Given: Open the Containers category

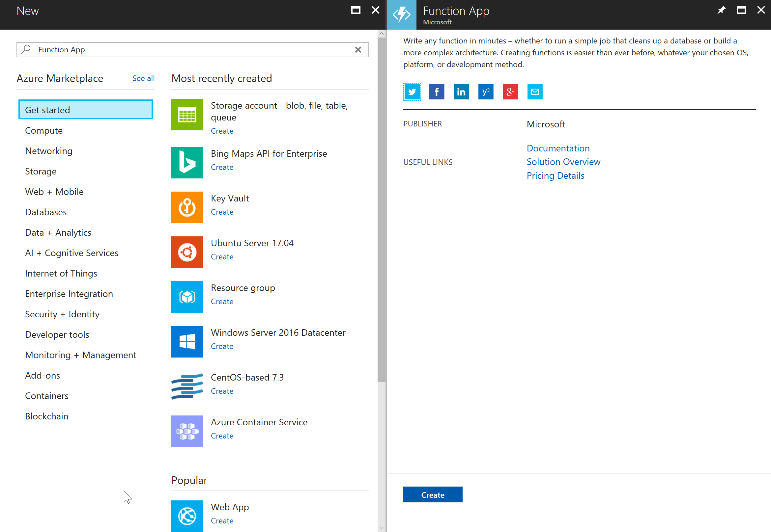Looking at the screenshot, I should tap(47, 396).
